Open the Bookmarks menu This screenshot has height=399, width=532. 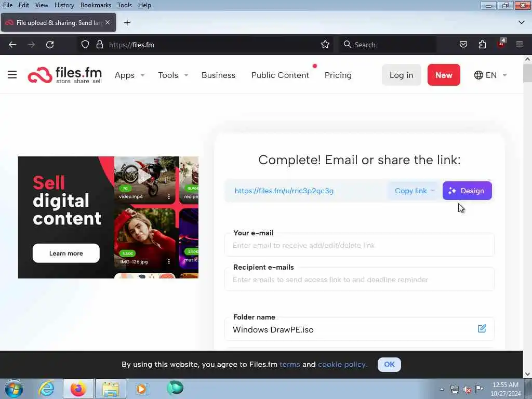96,5
